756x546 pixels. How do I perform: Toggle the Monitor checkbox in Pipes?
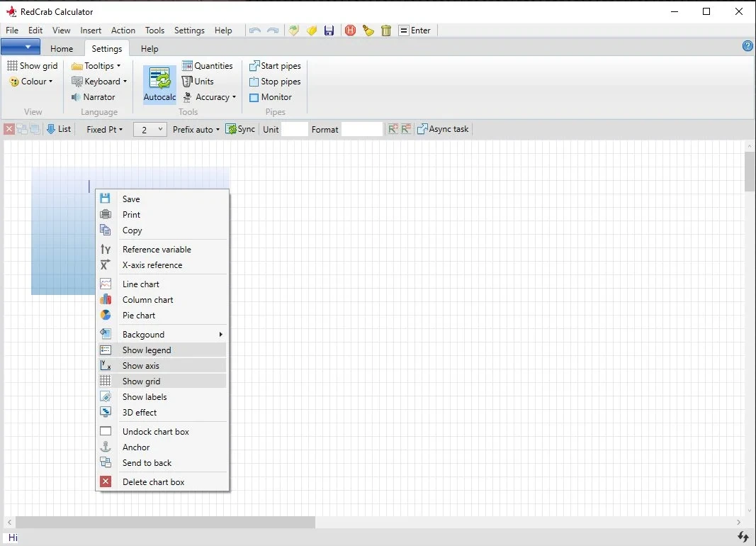click(x=254, y=97)
